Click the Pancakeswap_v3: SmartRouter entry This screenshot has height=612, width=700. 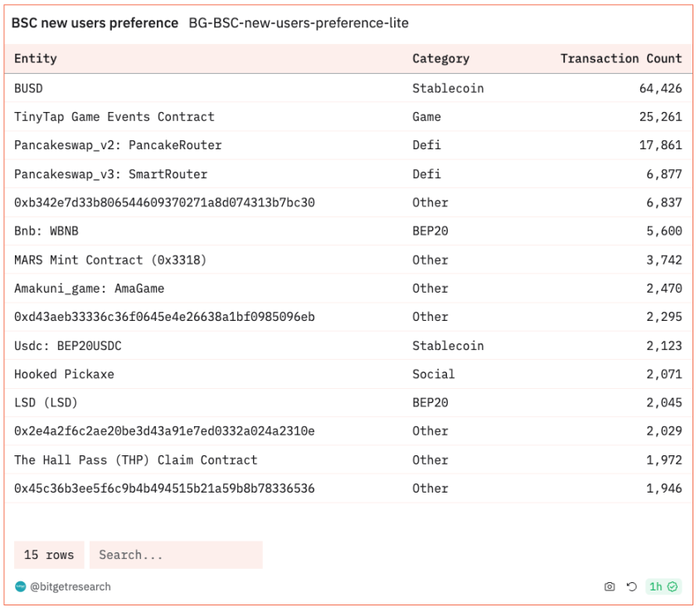click(x=111, y=174)
